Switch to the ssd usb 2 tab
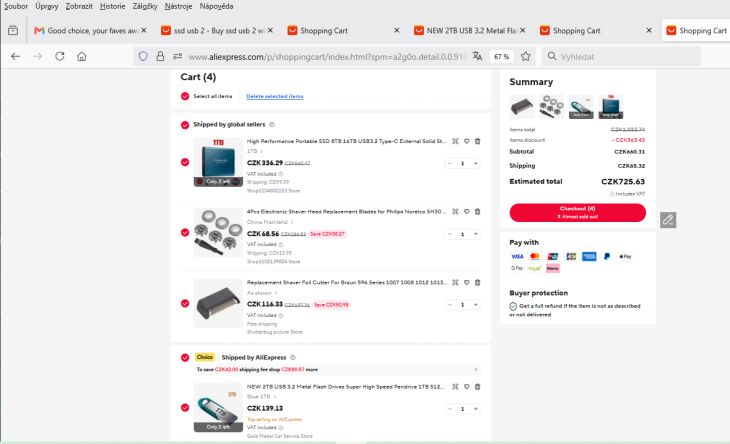The image size is (730, 444). point(217,30)
